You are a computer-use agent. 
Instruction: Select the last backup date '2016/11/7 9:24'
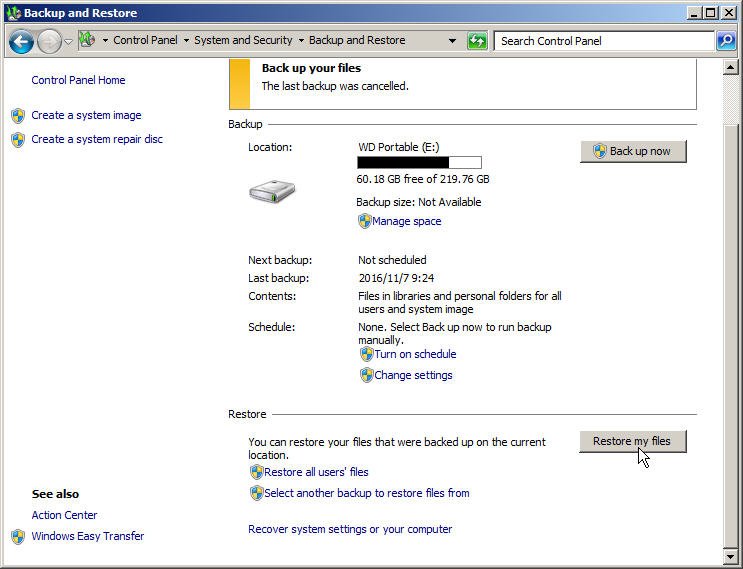(x=396, y=278)
